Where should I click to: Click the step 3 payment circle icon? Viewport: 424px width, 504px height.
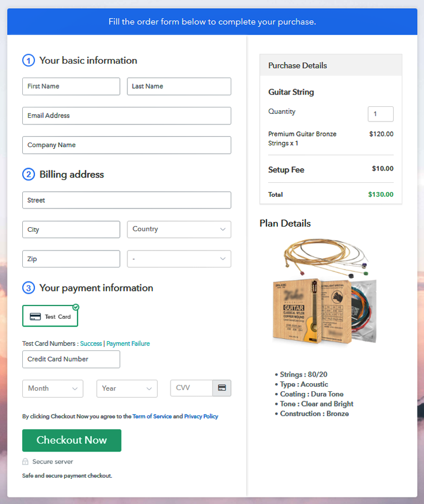click(x=29, y=288)
